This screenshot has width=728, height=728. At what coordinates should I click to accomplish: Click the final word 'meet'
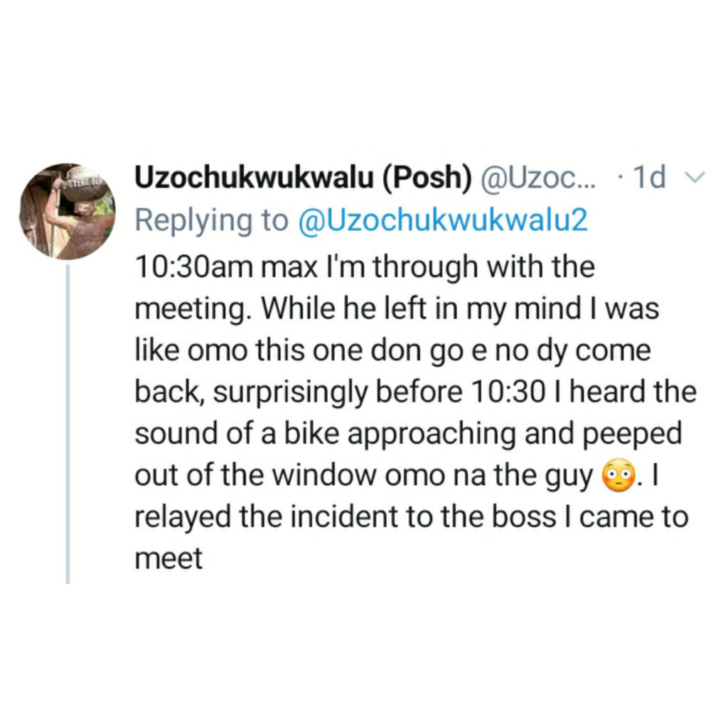(168, 558)
